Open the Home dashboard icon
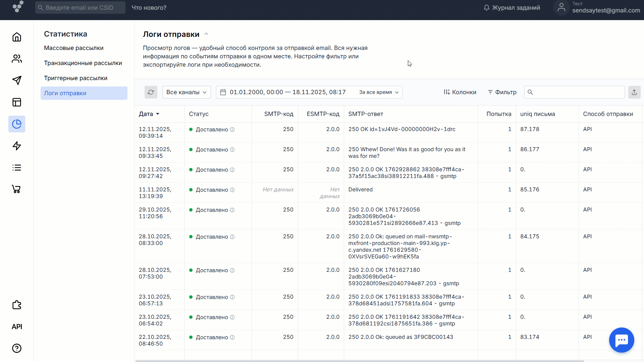Screen dimensions: 644x362 (x=16, y=37)
